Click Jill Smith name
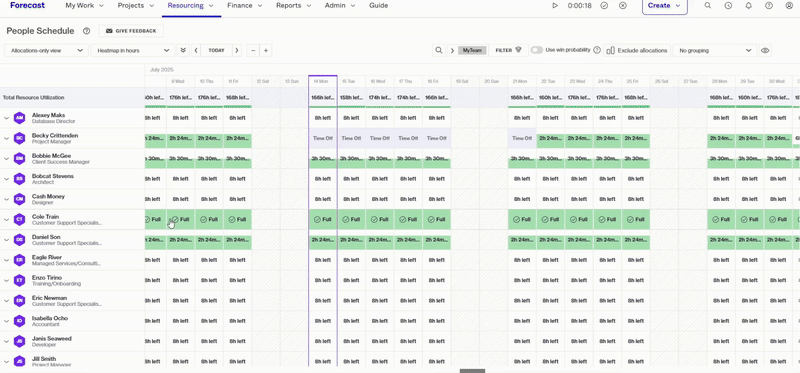The image size is (800, 373). point(44,359)
